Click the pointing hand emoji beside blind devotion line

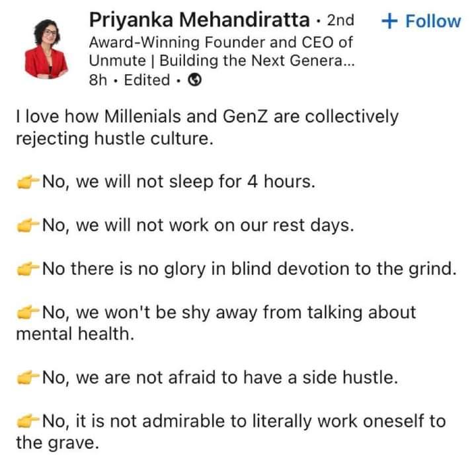28,269
